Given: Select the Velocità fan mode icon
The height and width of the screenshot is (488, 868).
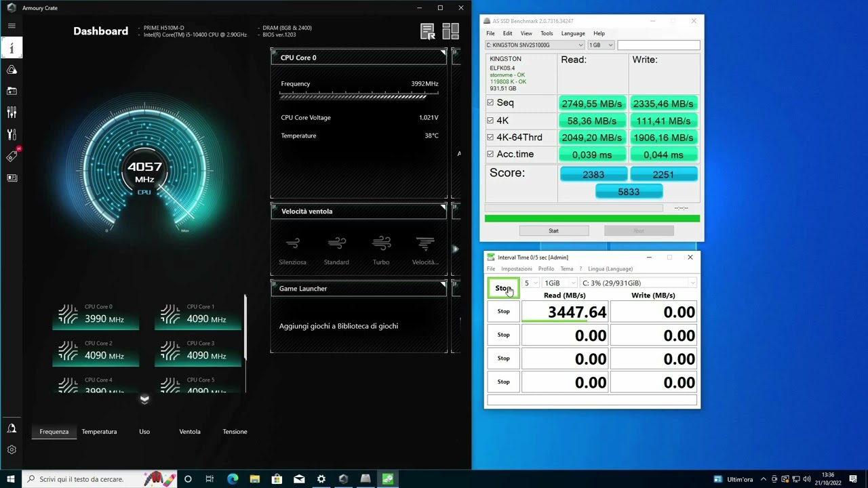Looking at the screenshot, I should click(x=425, y=243).
